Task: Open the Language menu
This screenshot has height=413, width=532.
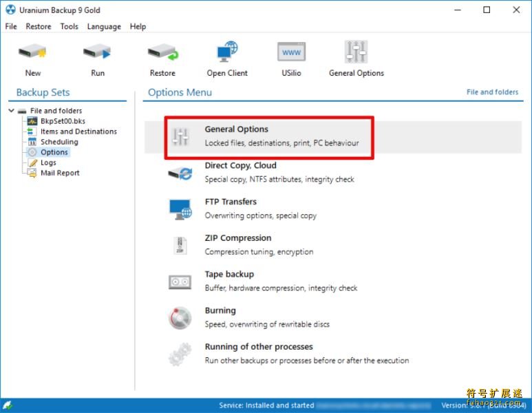Action: pos(104,26)
